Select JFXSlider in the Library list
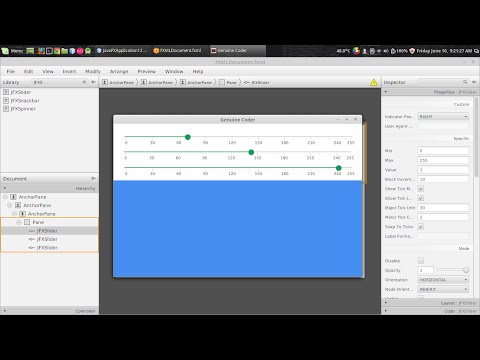480x360 pixels. coord(21,92)
